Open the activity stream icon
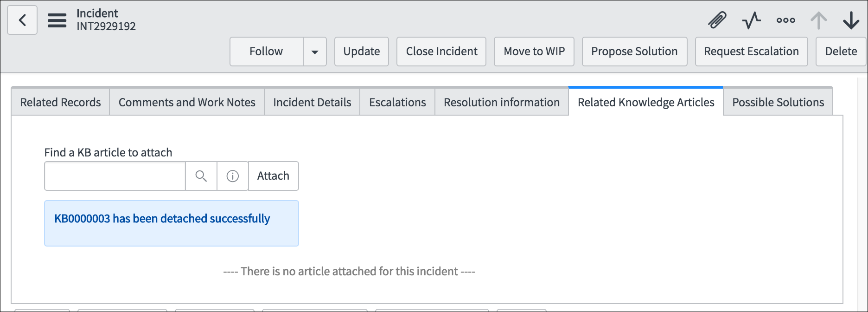The image size is (868, 312). 751,20
